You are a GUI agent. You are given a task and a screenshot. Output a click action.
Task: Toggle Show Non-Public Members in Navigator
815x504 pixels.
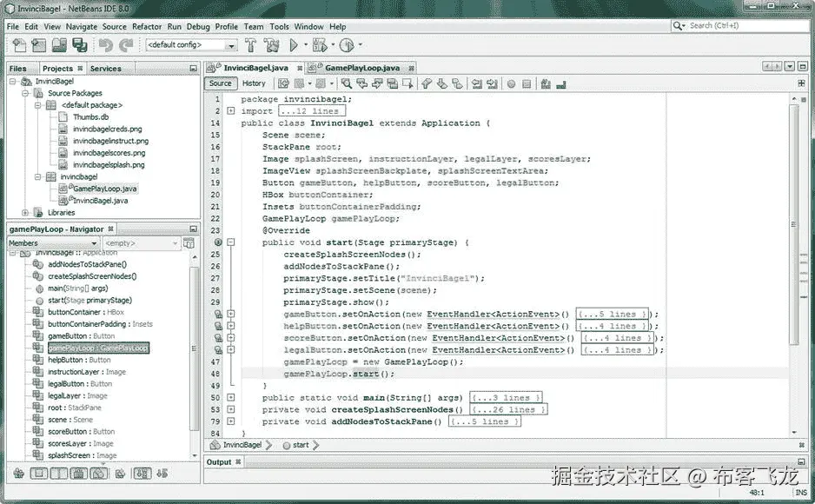point(79,474)
